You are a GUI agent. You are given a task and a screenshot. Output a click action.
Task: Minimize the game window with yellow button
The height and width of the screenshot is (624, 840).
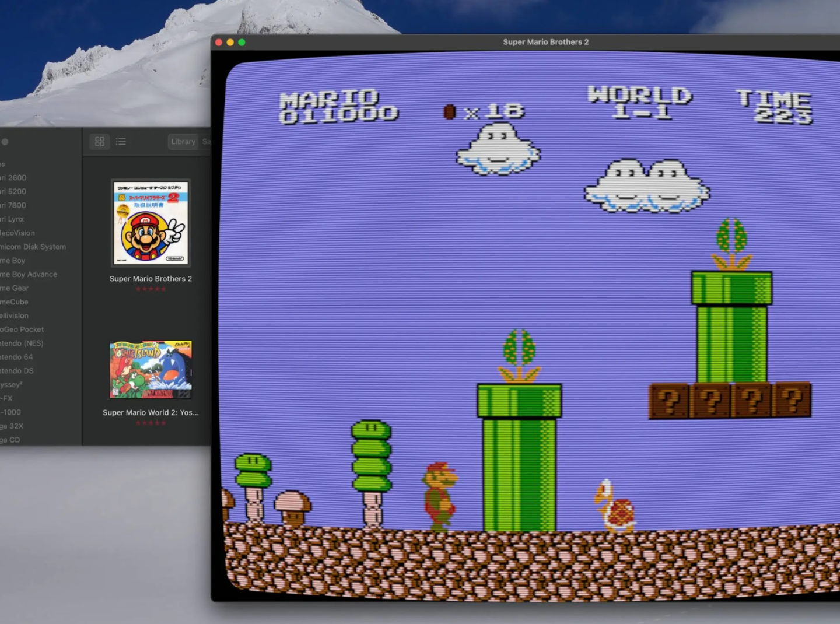point(230,42)
